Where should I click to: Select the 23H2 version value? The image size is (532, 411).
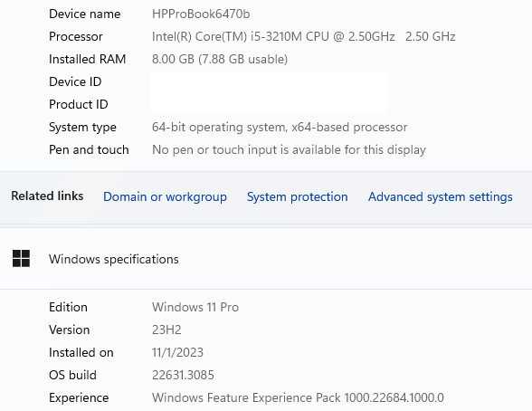(166, 330)
